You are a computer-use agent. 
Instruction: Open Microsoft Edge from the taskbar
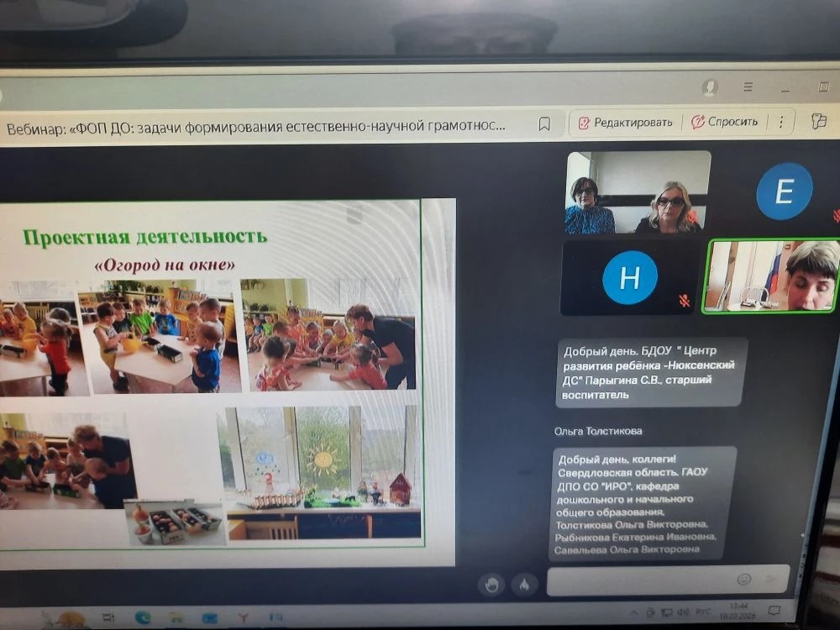(x=143, y=617)
